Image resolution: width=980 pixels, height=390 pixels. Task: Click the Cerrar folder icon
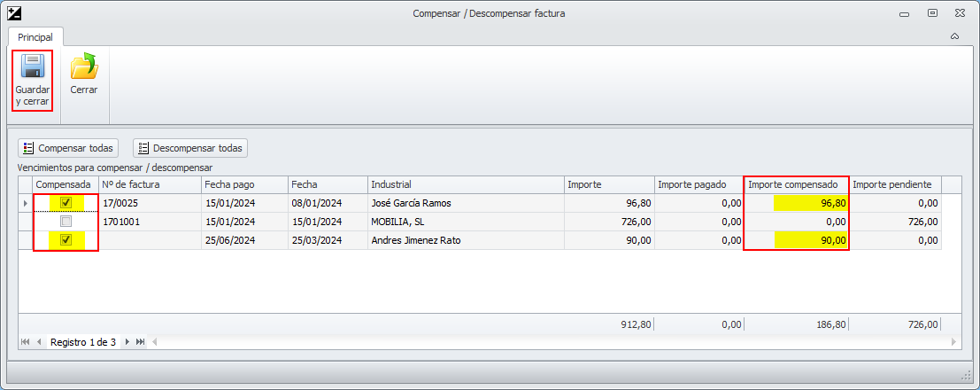pyautogui.click(x=84, y=67)
